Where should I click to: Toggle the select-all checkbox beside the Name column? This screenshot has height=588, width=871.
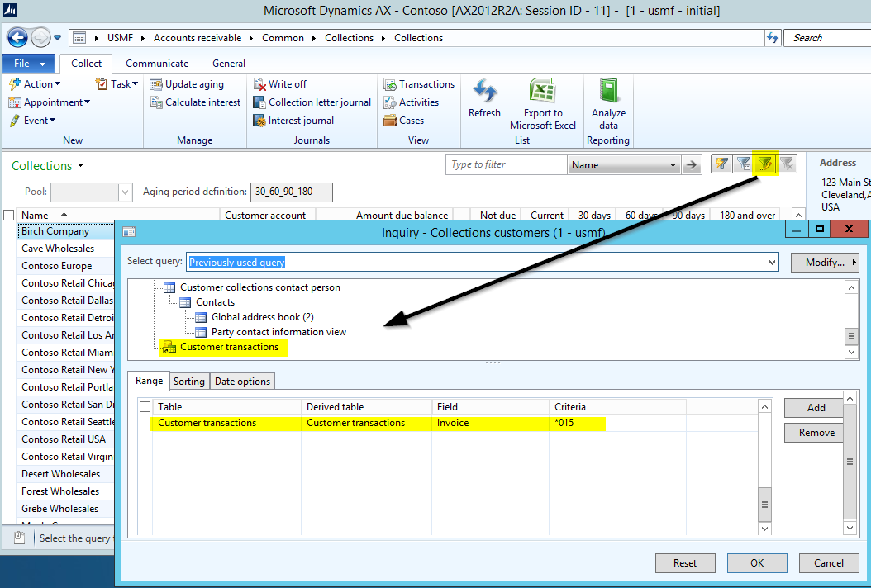coord(9,216)
